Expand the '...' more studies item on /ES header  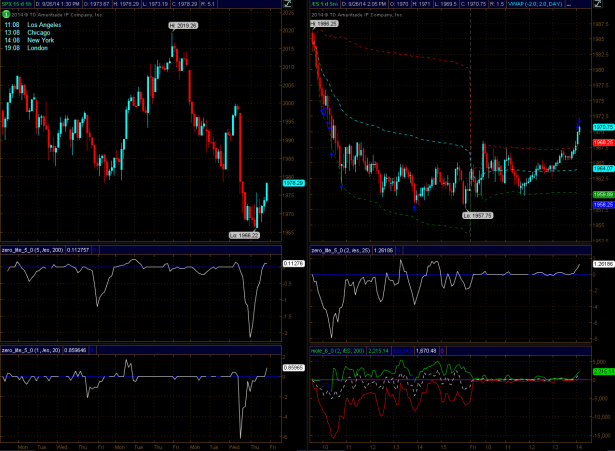click(x=569, y=4)
